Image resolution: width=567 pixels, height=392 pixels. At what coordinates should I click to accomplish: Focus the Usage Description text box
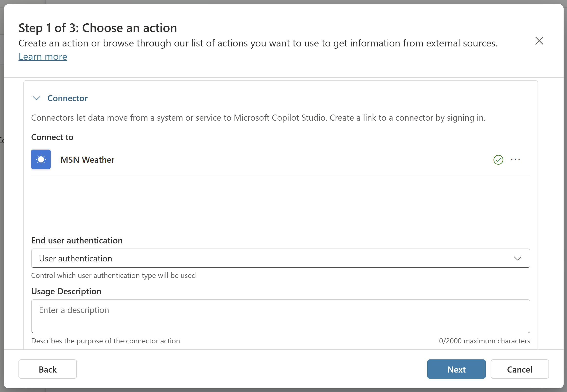tap(280, 316)
